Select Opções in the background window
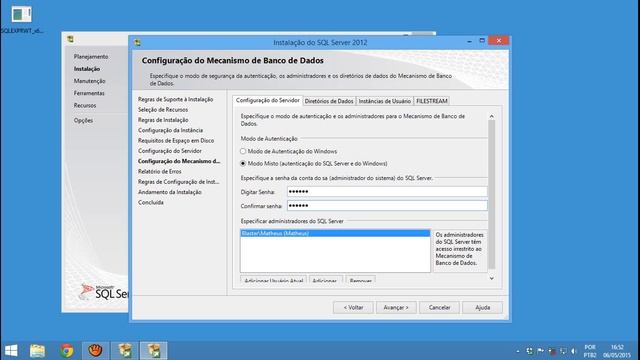Viewport: 640px width, 360px height. pos(83,120)
